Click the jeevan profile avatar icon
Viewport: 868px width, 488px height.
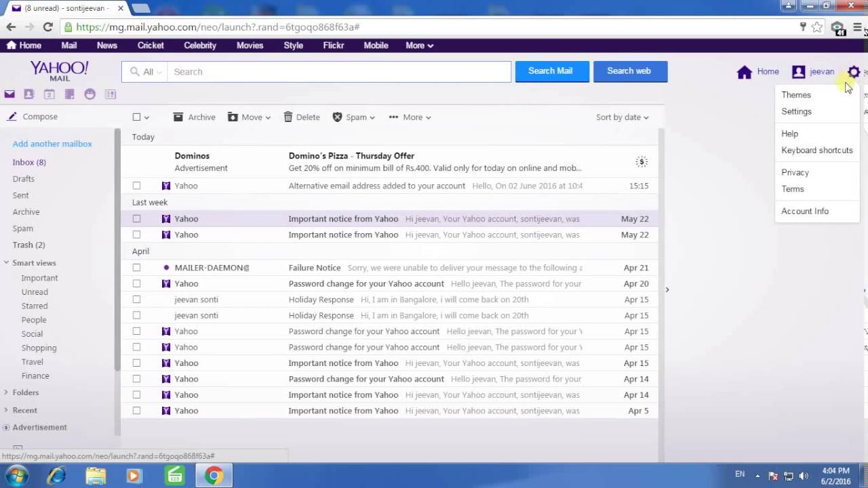click(x=799, y=72)
